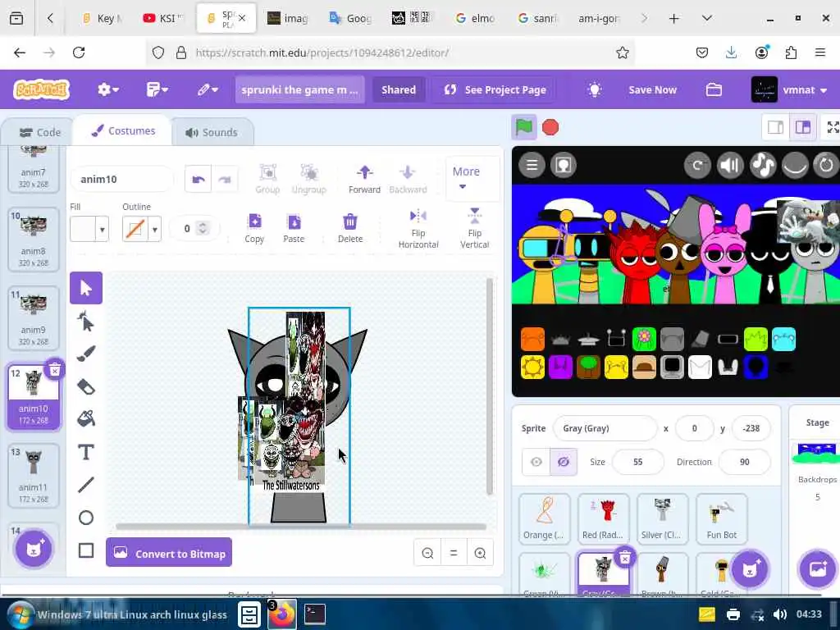
Task: Select the Eraser tool
Action: tap(85, 386)
